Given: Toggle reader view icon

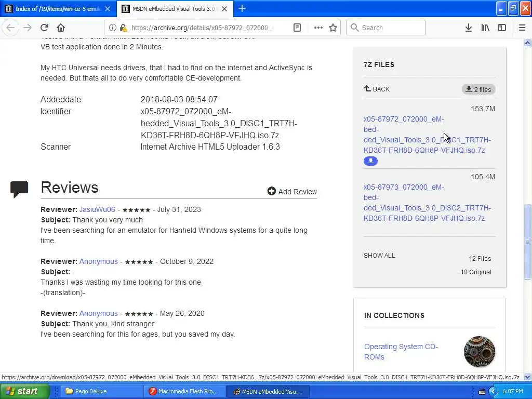Looking at the screenshot, I should [297, 28].
